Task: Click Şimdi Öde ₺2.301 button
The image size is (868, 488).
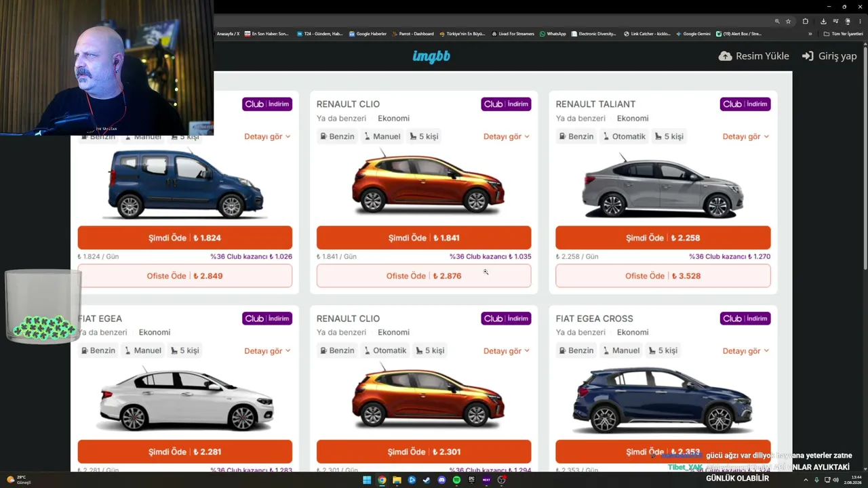Action: point(424,452)
